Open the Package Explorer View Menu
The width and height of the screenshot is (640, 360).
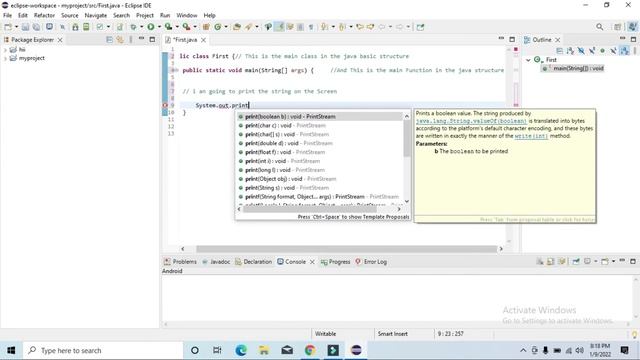click(131, 40)
